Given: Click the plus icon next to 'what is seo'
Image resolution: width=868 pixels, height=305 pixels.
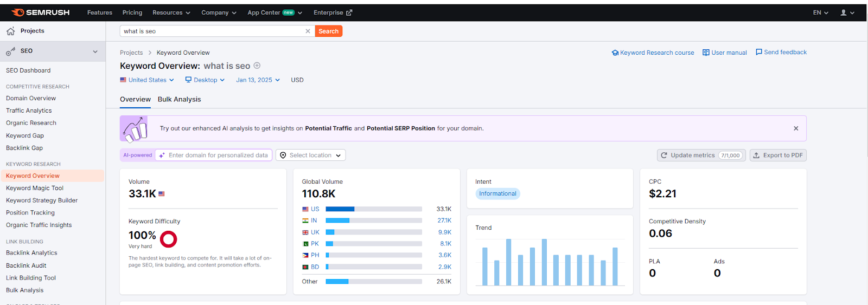Looking at the screenshot, I should tap(257, 66).
